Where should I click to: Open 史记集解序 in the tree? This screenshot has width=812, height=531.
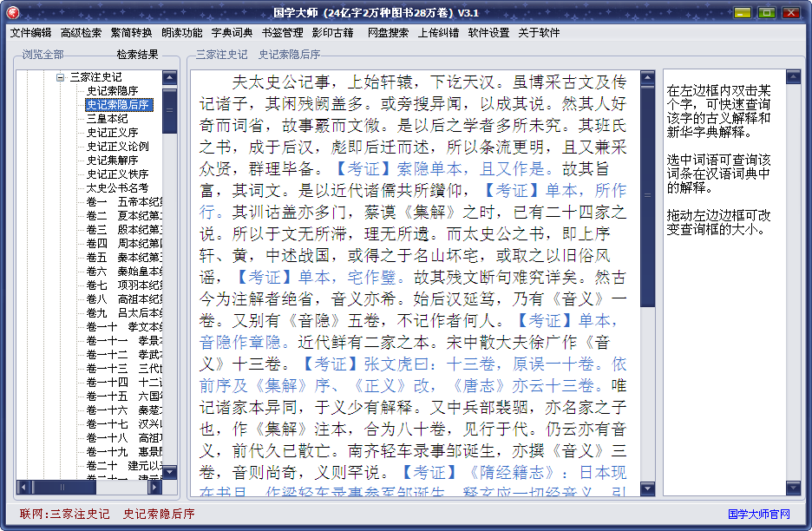tap(112, 161)
